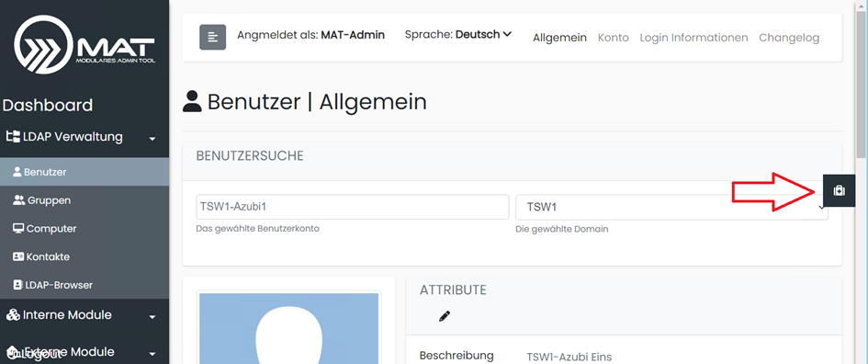
Task: Open the TSW1 domain dropdown
Action: 671,207
